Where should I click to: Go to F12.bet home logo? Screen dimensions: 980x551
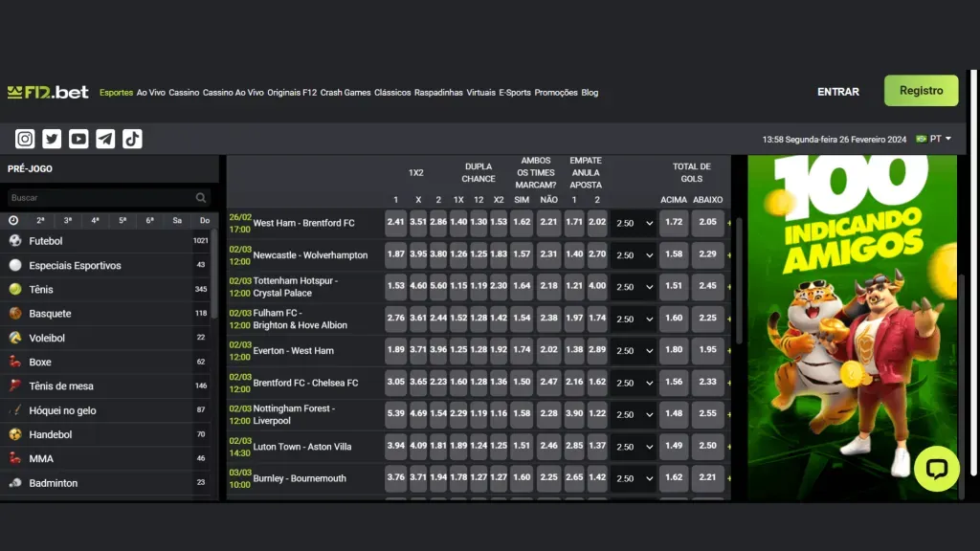coord(48,92)
